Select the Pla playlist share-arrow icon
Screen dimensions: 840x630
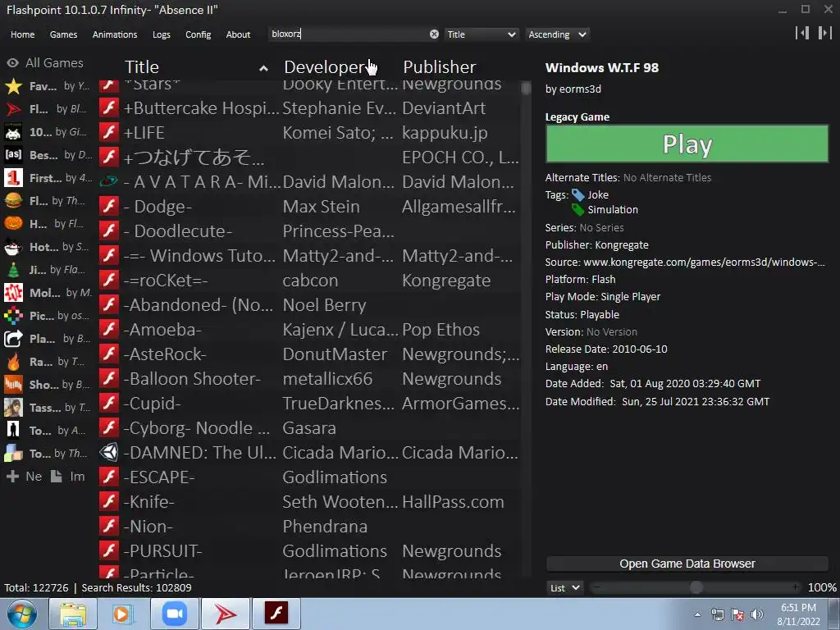pos(13,339)
